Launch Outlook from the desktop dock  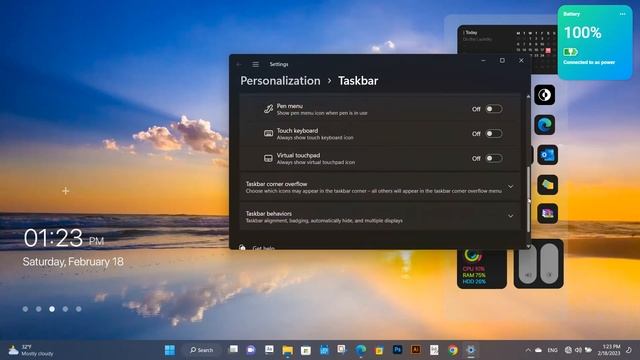pyautogui.click(x=547, y=155)
